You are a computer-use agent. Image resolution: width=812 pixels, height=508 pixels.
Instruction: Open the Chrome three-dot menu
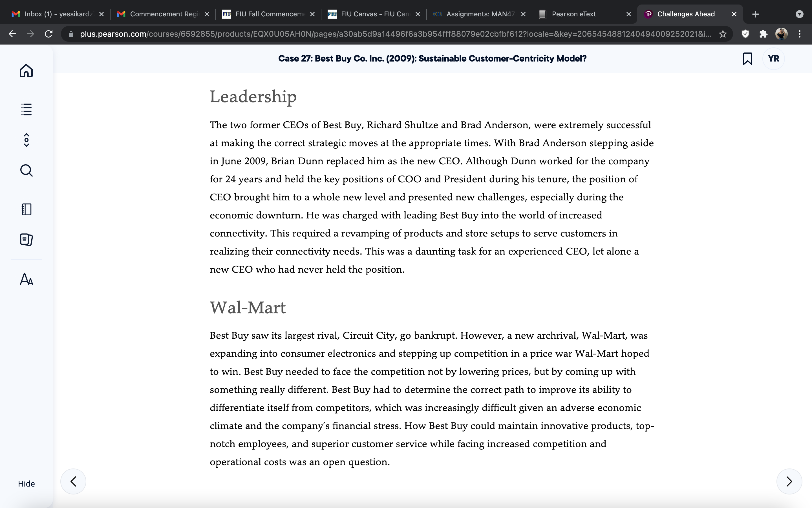pyautogui.click(x=800, y=34)
